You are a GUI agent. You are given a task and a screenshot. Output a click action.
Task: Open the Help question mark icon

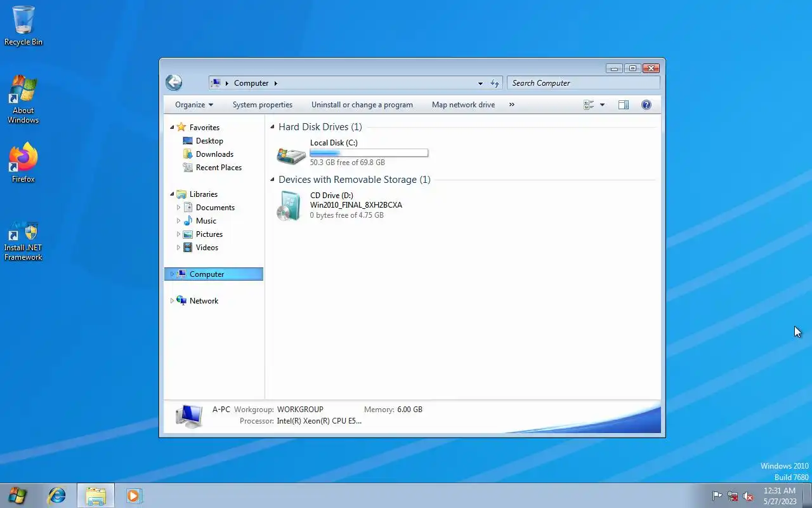(x=646, y=105)
